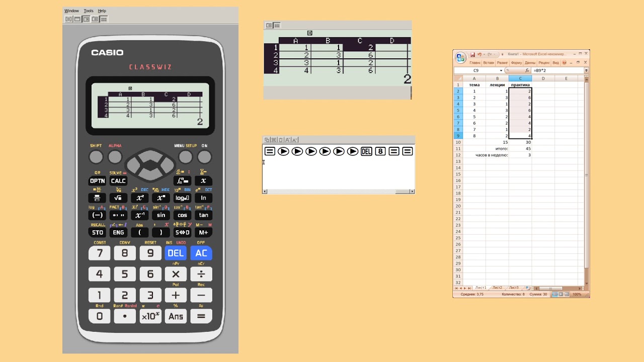Viewport: 644px width, 362px height.
Task: Click the calculator multiply key
Action: coord(176,274)
